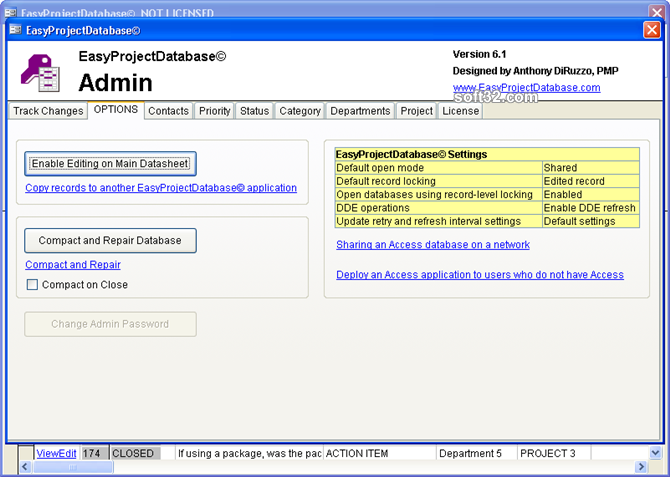Open the Project tab
The image size is (670, 477).
coord(417,111)
